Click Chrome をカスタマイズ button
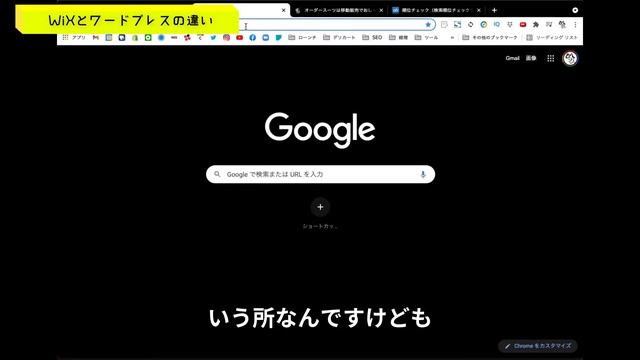 tap(538, 346)
